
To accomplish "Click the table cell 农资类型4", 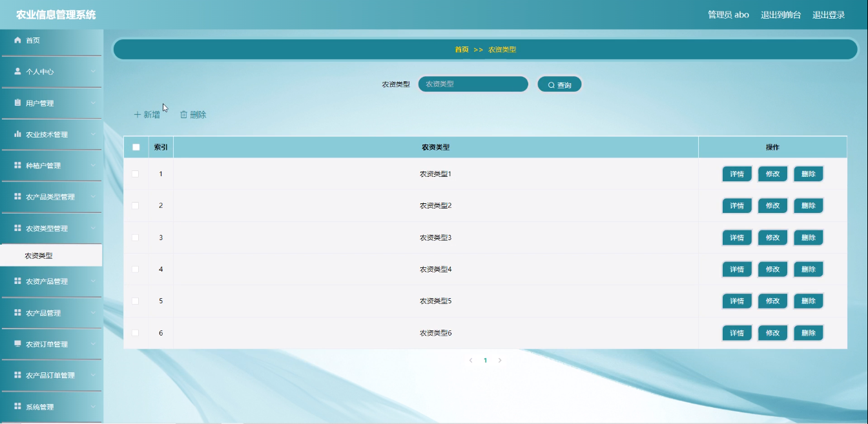I will (x=435, y=270).
